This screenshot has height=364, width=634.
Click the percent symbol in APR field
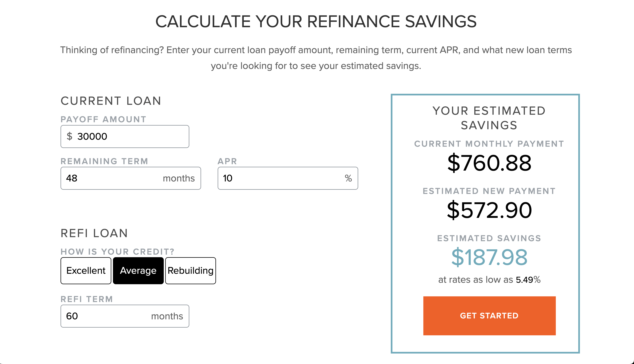[x=348, y=178]
